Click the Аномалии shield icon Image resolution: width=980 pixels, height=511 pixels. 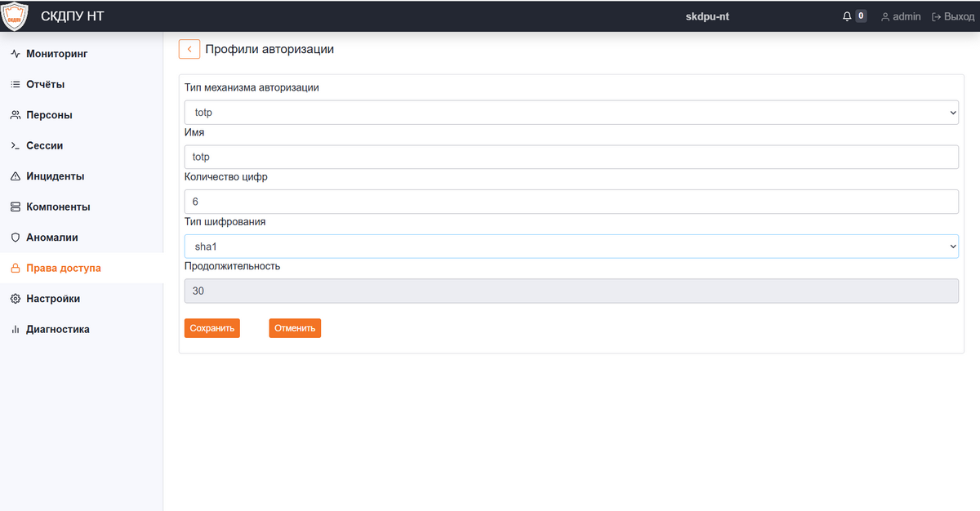[x=15, y=238]
